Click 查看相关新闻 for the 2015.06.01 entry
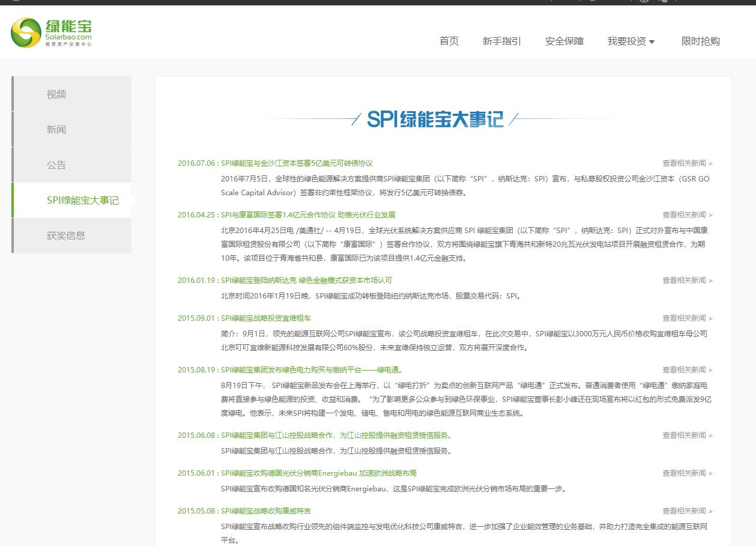This screenshot has width=756, height=546. click(688, 473)
